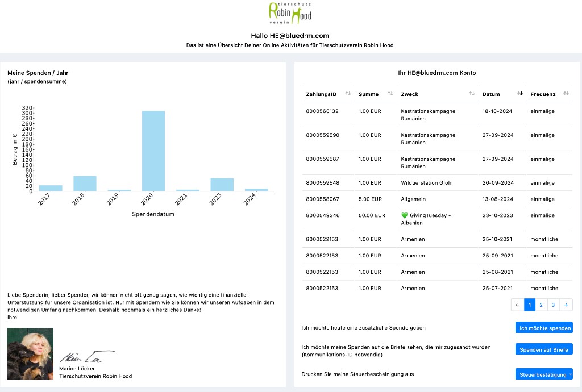This screenshot has width=582, height=392.
Task: Click the date 23-10-2023
Action: (x=498, y=215)
